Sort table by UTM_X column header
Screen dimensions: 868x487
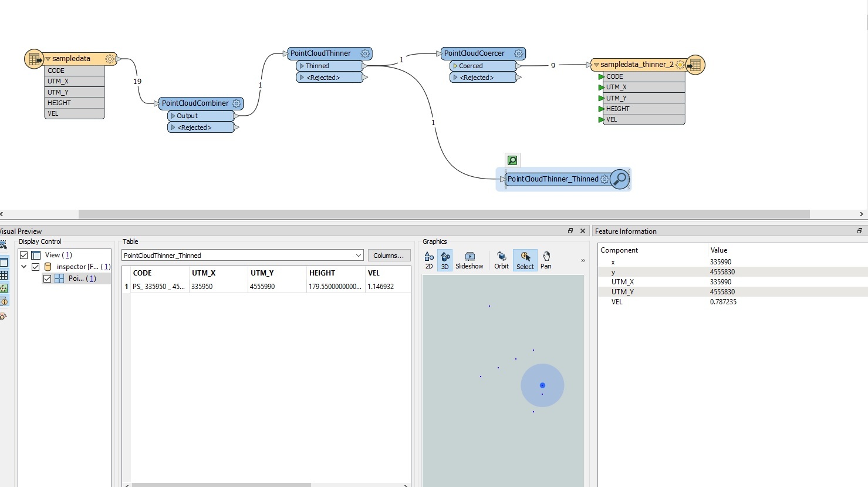tap(218, 273)
